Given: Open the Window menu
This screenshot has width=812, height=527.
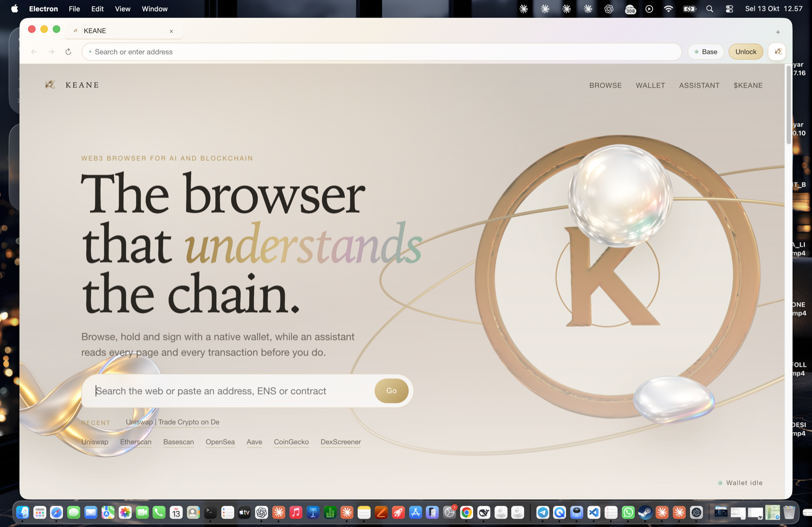Looking at the screenshot, I should click(155, 9).
